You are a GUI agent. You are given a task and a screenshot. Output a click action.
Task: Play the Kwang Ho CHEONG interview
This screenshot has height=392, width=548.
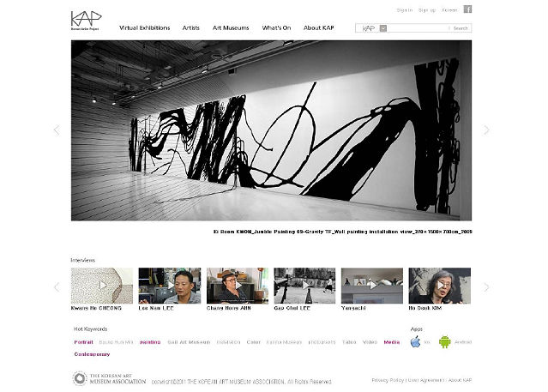102,286
